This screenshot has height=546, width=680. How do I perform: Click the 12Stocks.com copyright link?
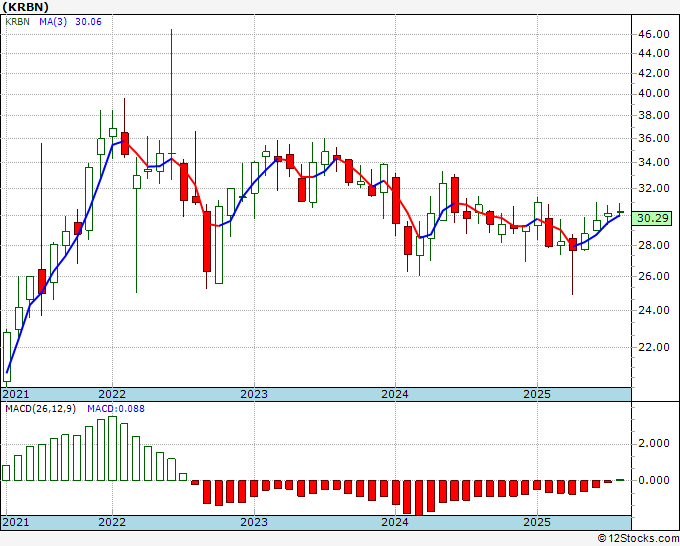tap(638, 539)
